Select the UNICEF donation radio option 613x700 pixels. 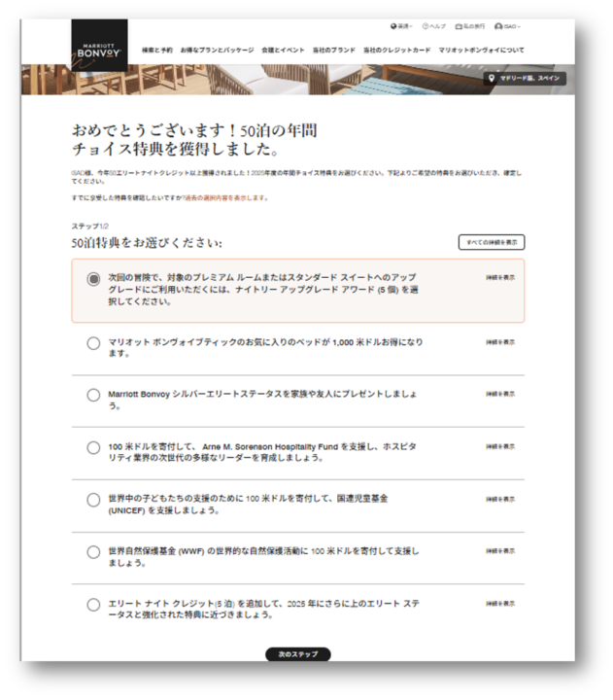click(x=93, y=500)
